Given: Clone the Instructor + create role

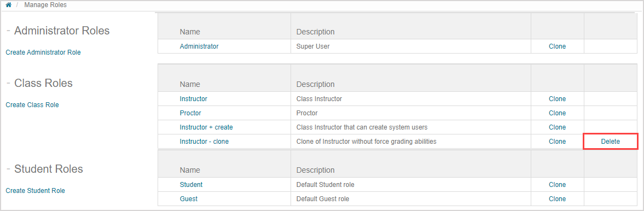Looking at the screenshot, I should point(557,127).
